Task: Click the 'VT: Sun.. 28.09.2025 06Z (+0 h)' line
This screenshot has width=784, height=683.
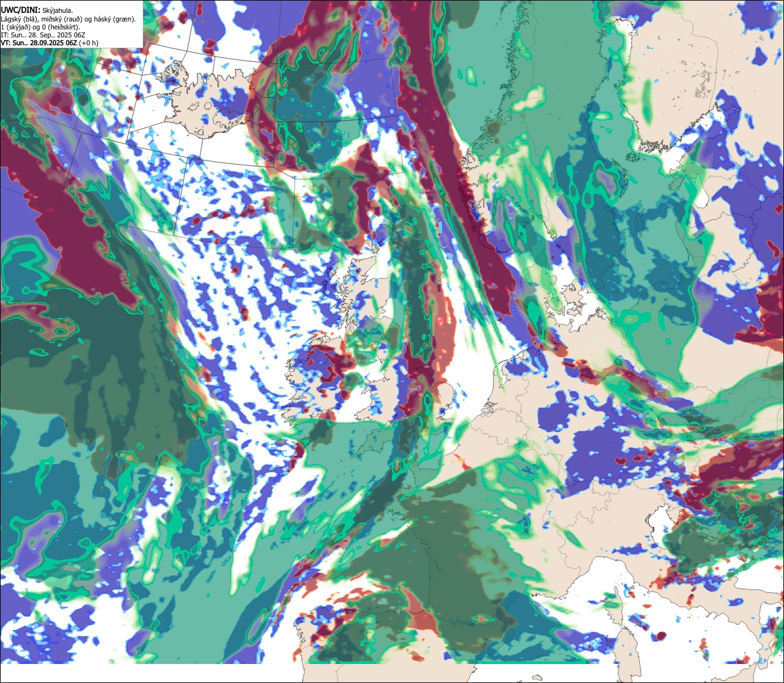Action: coord(50,43)
